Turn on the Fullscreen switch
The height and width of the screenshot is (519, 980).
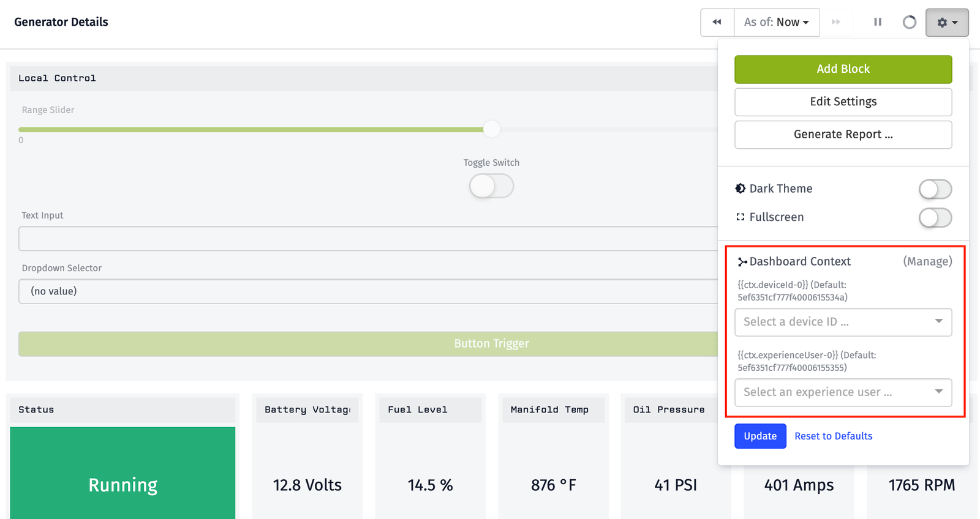pos(935,217)
